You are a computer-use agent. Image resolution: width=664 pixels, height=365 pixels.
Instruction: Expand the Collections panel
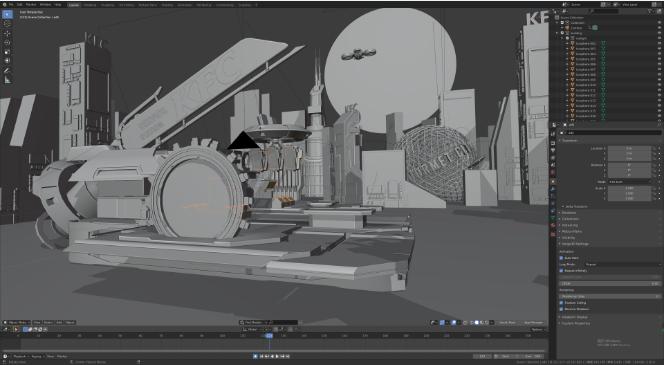point(569,219)
